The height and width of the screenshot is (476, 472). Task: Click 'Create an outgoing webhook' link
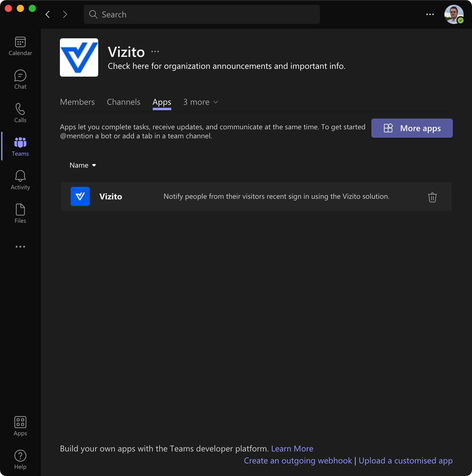click(298, 461)
